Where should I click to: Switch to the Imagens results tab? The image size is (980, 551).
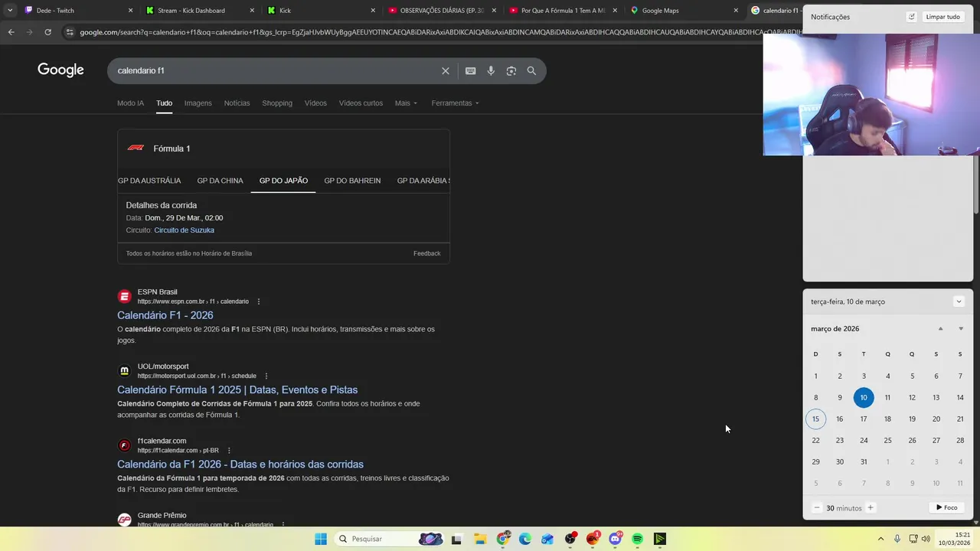tap(198, 103)
